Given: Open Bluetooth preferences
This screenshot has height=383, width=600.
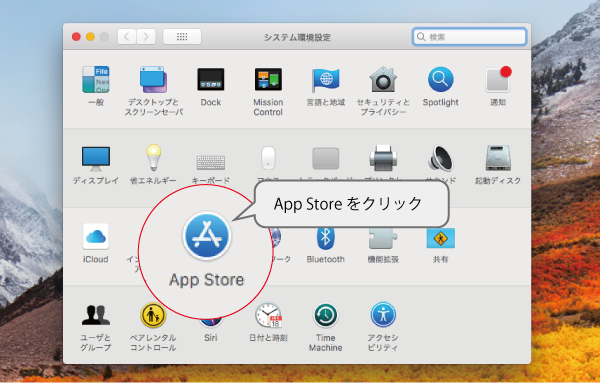Looking at the screenshot, I should (x=325, y=238).
